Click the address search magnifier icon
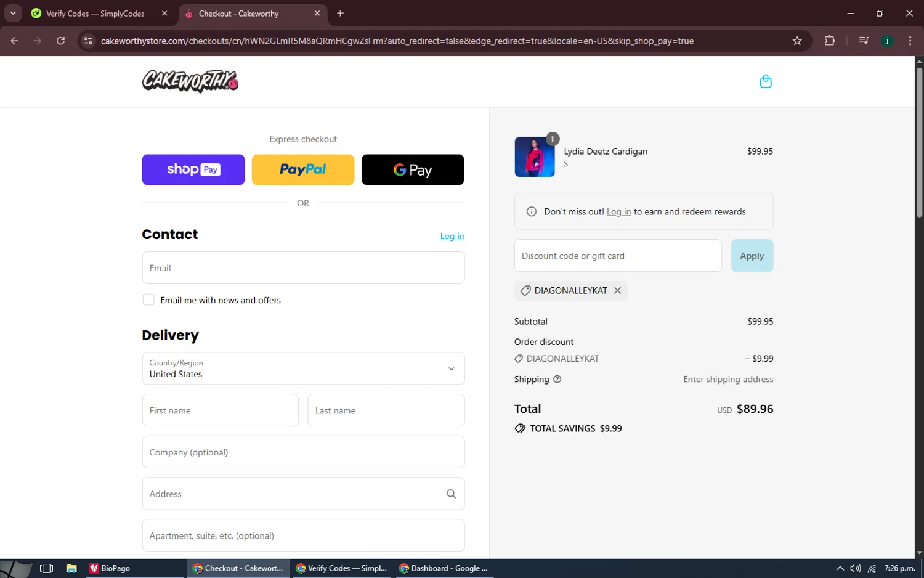The height and width of the screenshot is (578, 924). pyautogui.click(x=451, y=494)
